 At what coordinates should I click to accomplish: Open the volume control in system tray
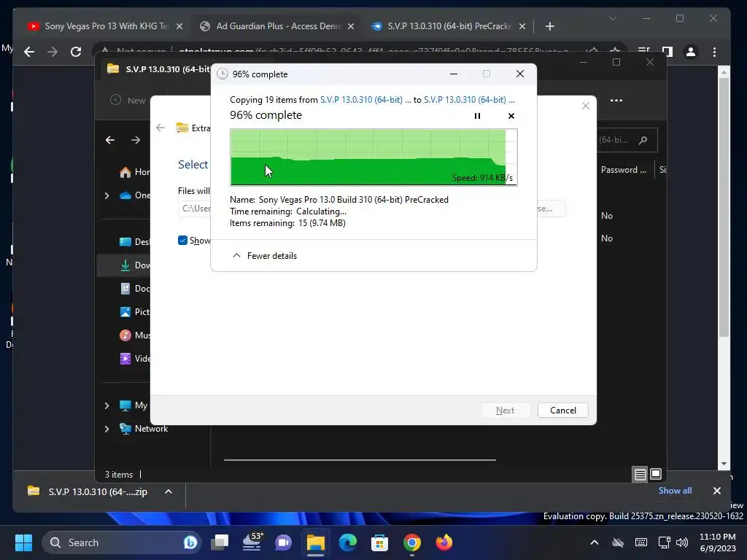682,542
